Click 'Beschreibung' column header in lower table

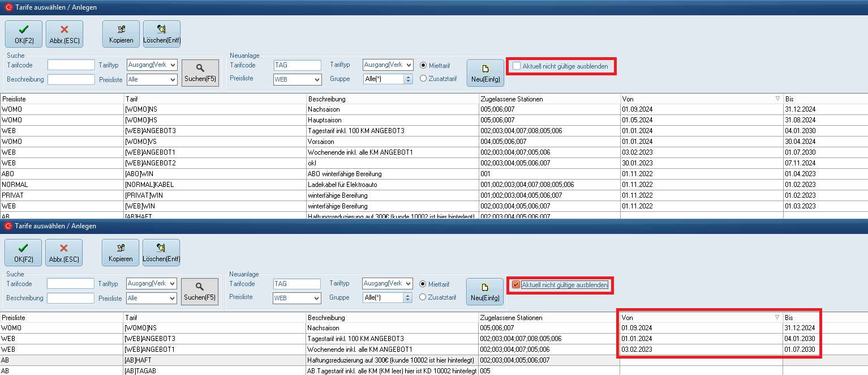pos(392,318)
